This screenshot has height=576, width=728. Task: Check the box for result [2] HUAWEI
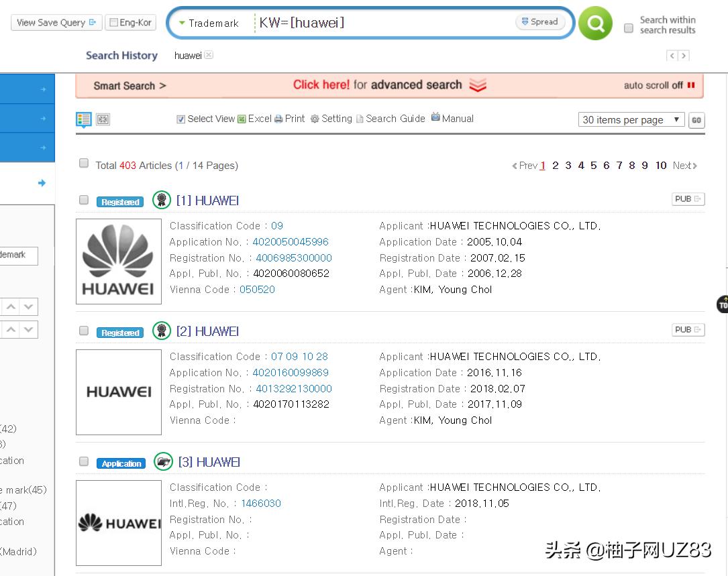84,331
